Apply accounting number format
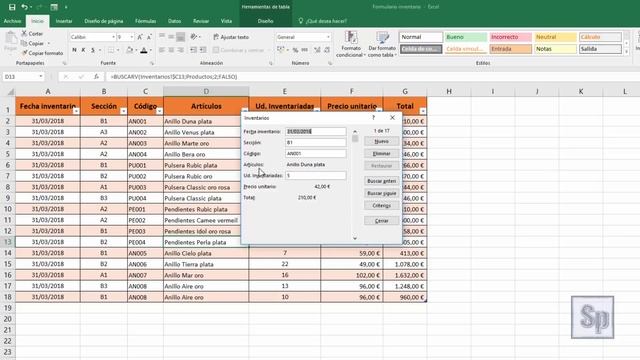The image size is (640, 360). click(x=280, y=50)
